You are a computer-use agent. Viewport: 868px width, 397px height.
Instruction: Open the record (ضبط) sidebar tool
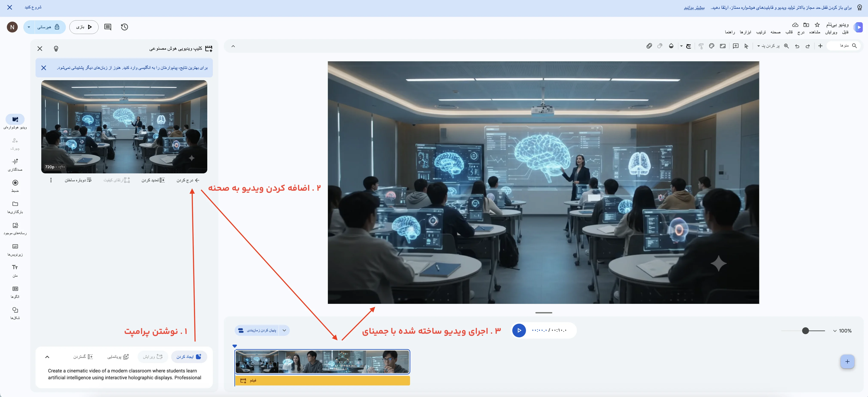coord(15,186)
